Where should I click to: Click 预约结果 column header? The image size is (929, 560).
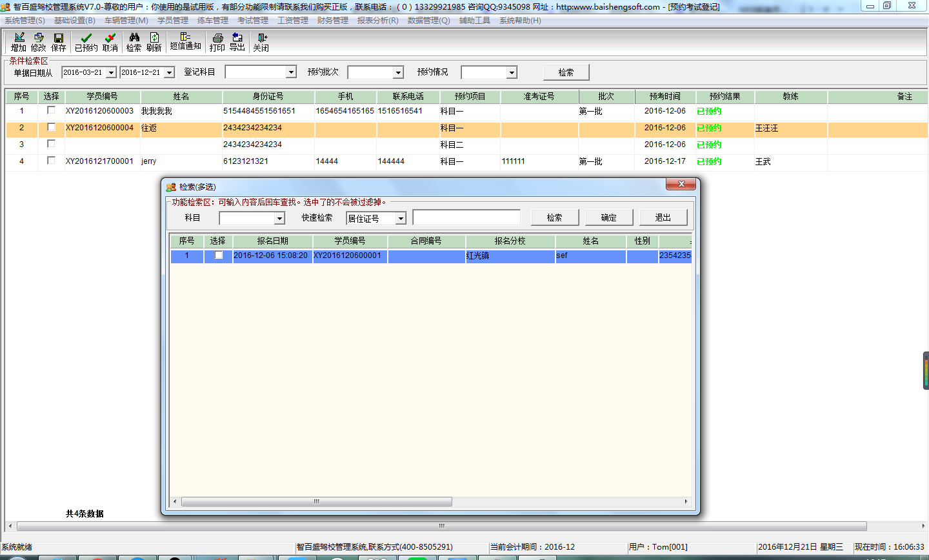tap(725, 96)
